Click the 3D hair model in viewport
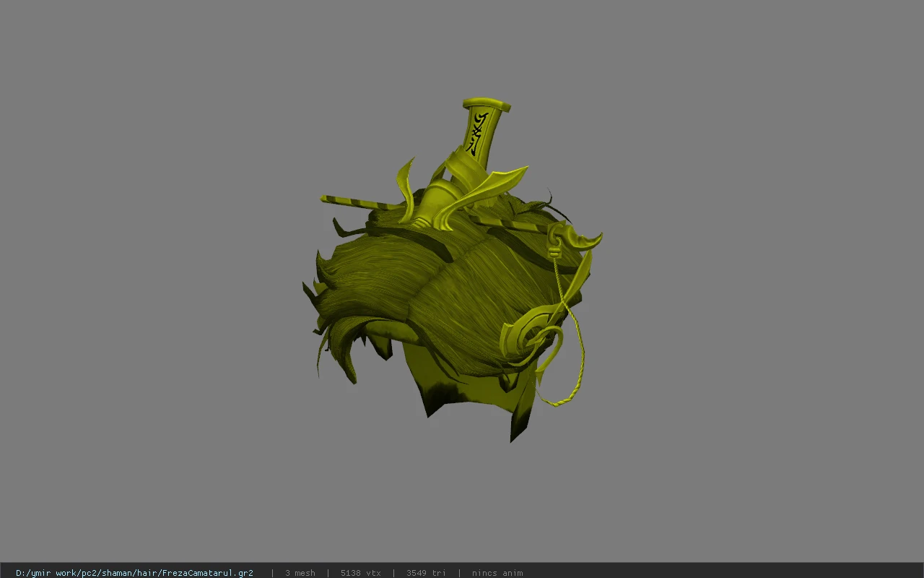Screen dimensions: 924x578 click(x=453, y=271)
